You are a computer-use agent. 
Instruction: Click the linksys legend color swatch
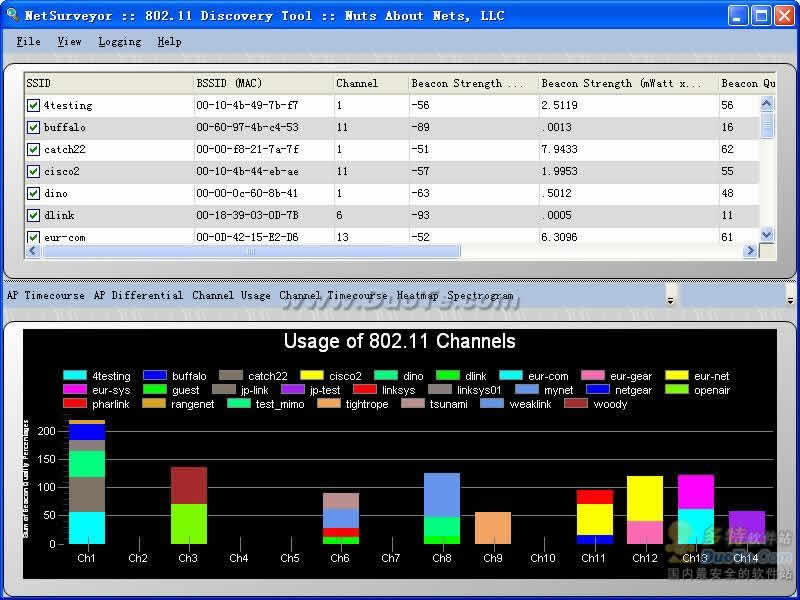365,389
